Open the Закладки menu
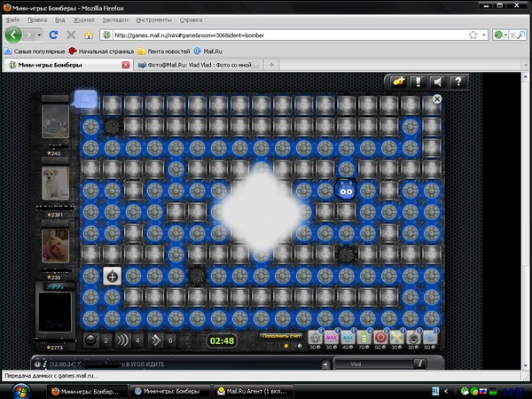The height and width of the screenshot is (399, 532). [114, 19]
